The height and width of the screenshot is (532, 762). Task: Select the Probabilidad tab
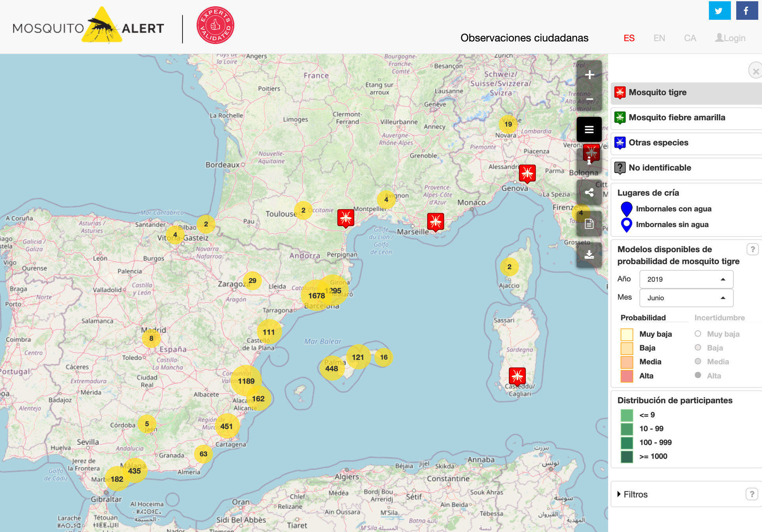(643, 318)
